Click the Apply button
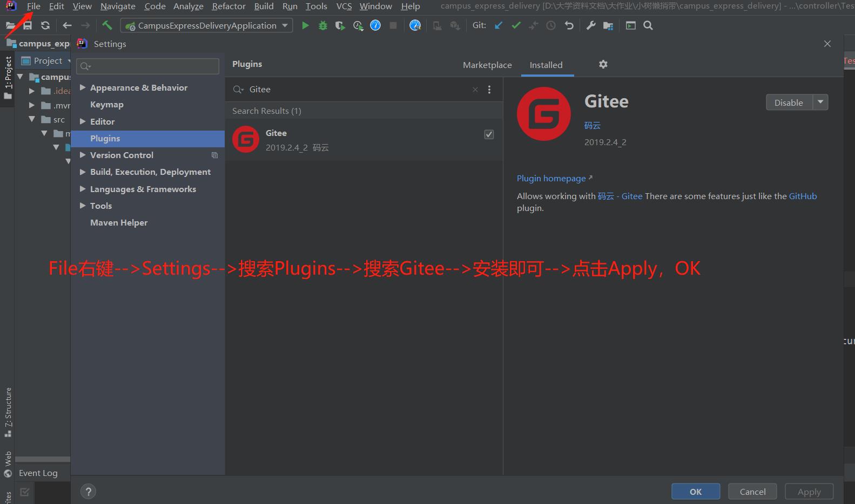Image resolution: width=855 pixels, height=504 pixels. (x=809, y=492)
